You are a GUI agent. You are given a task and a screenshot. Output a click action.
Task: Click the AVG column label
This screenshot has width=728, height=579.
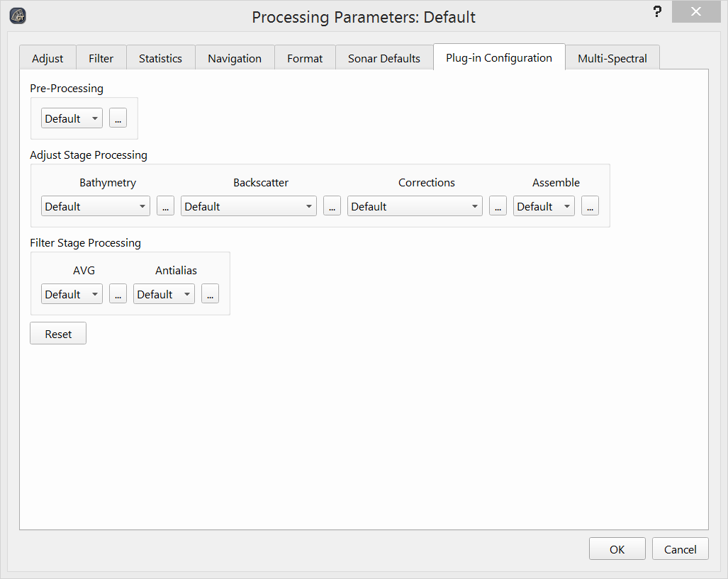[84, 270]
